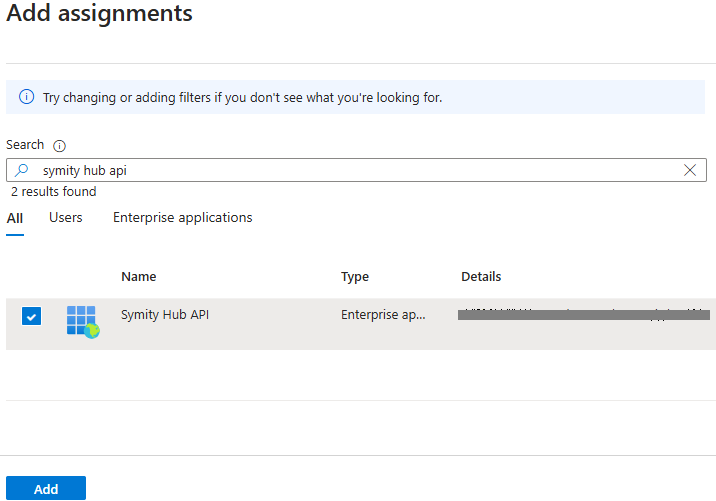716x501 pixels.
Task: Open the Enterprise applications tab
Action: [x=182, y=218]
